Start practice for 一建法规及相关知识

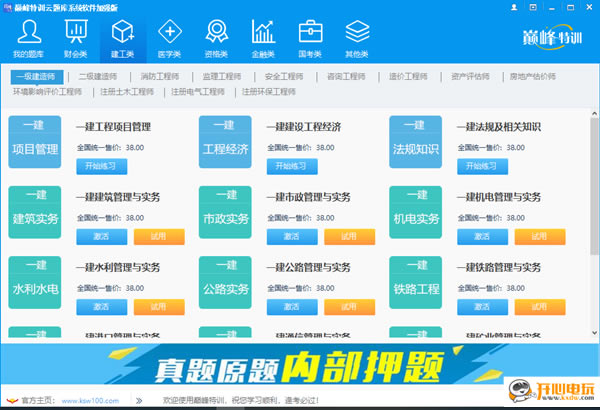pos(483,167)
